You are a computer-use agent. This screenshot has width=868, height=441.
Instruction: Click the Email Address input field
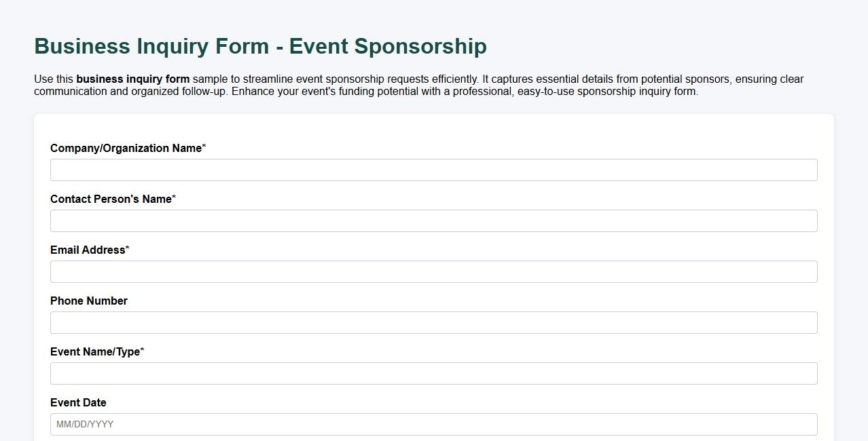click(433, 271)
